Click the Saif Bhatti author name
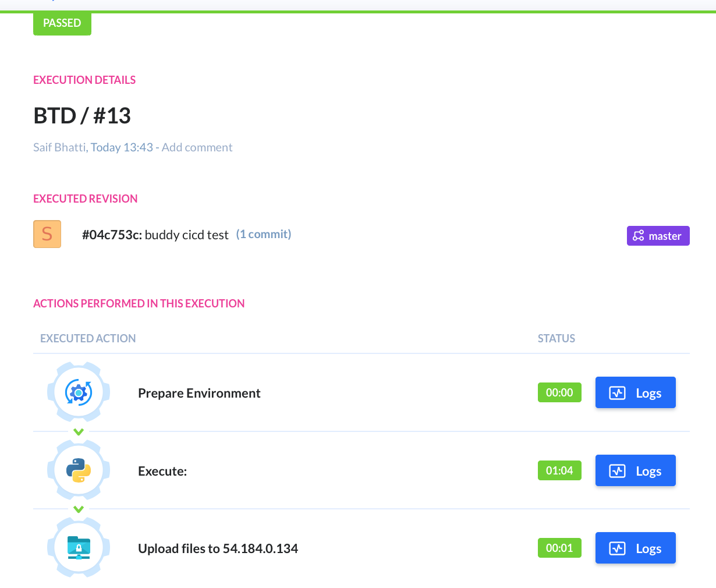The height and width of the screenshot is (588, 716). coord(59,147)
